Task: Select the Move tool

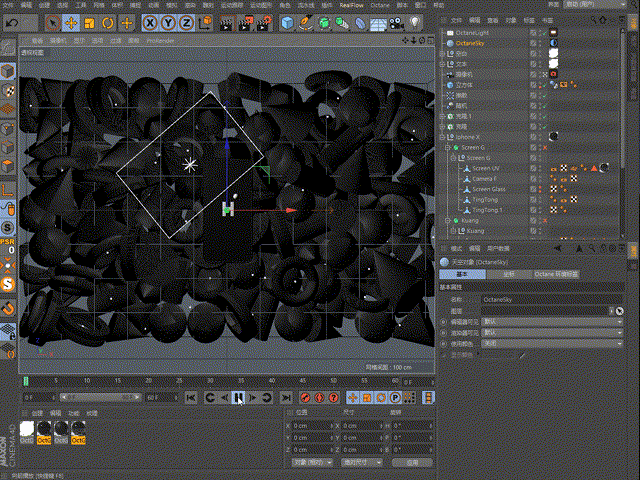Action: click(73, 22)
